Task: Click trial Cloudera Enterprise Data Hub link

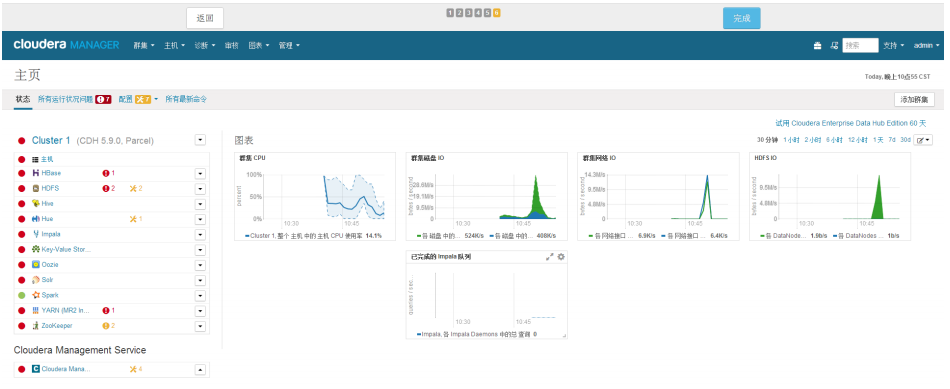Action: (x=851, y=123)
